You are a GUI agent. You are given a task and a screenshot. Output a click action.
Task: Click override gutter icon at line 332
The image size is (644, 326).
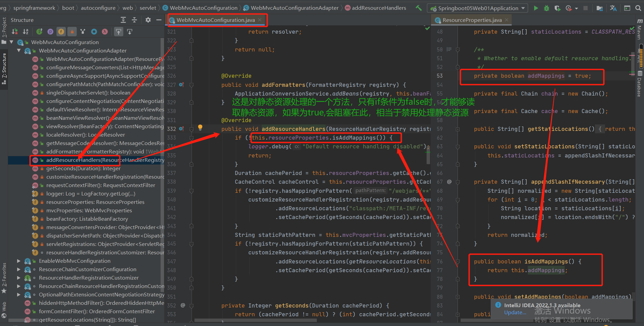(181, 129)
